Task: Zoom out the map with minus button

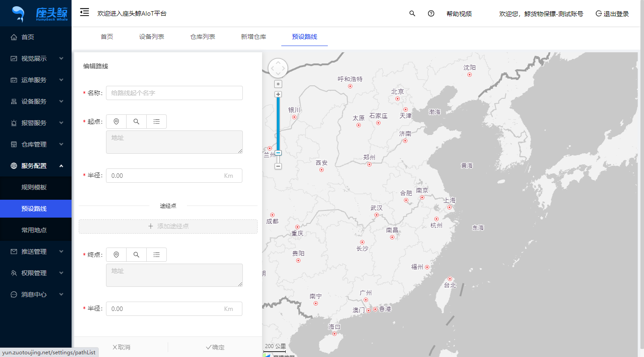Action: (x=278, y=166)
